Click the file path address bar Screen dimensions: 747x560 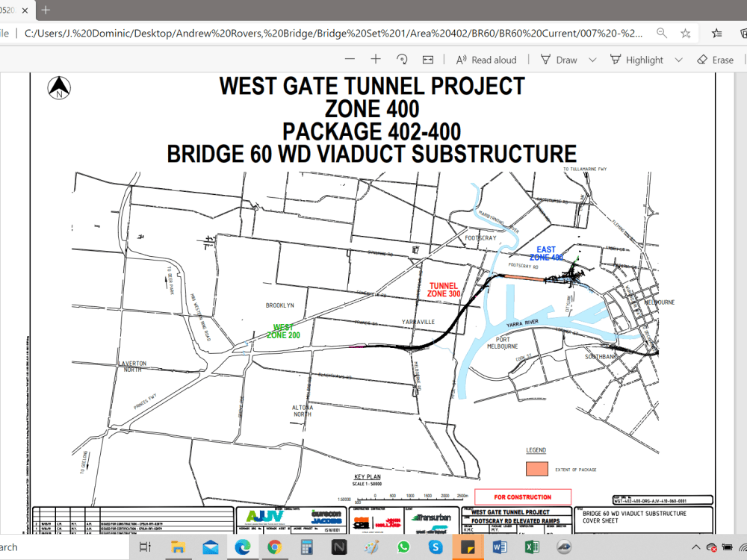333,34
